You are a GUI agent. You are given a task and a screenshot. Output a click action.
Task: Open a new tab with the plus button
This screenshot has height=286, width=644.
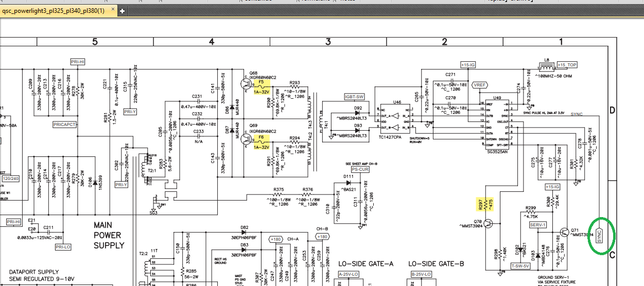click(122, 10)
